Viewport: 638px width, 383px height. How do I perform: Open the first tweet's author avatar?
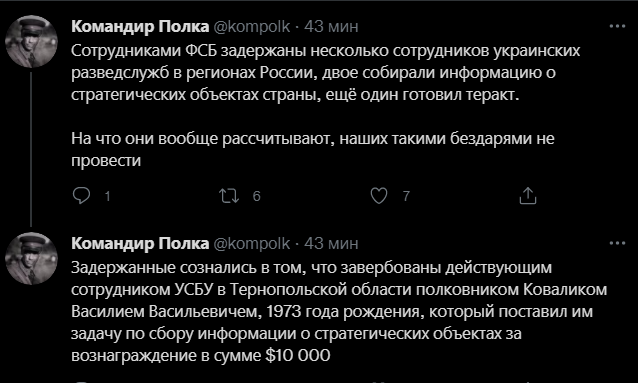coord(31,41)
